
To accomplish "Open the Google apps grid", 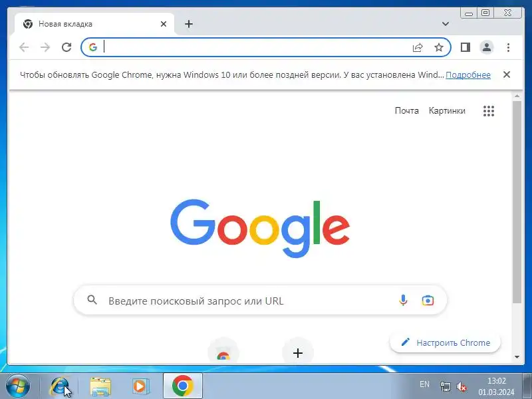I will point(489,111).
